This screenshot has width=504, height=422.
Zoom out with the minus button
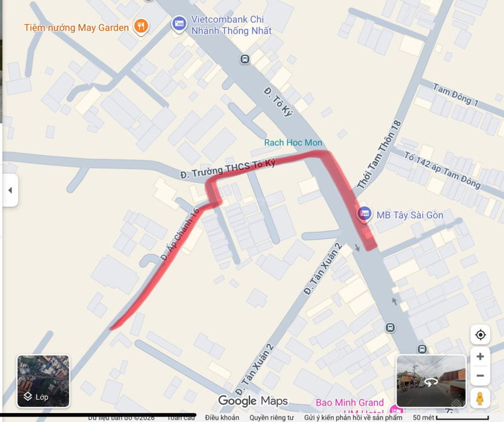[480, 375]
